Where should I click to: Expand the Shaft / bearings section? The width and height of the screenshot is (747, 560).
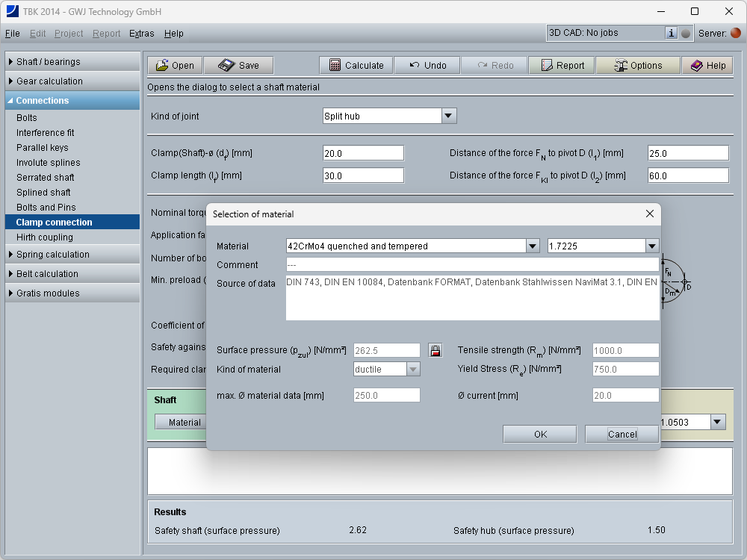pos(72,62)
